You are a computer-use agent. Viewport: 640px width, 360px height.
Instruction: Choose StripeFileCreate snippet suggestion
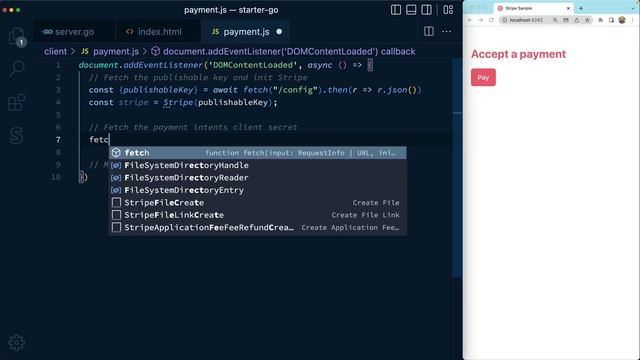258,202
